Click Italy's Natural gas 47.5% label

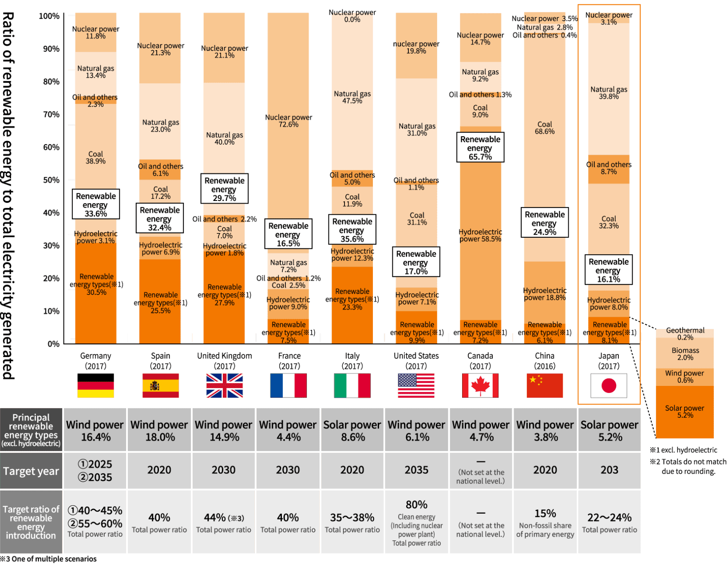click(352, 97)
